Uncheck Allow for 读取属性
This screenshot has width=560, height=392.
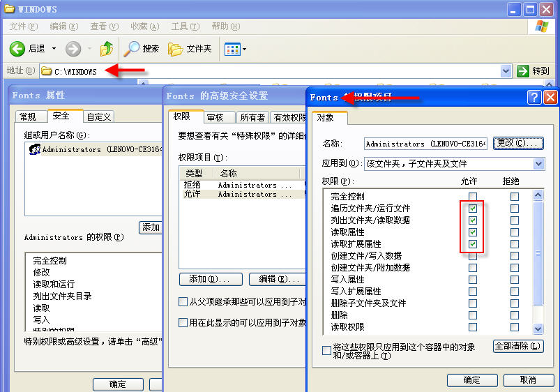coord(473,232)
